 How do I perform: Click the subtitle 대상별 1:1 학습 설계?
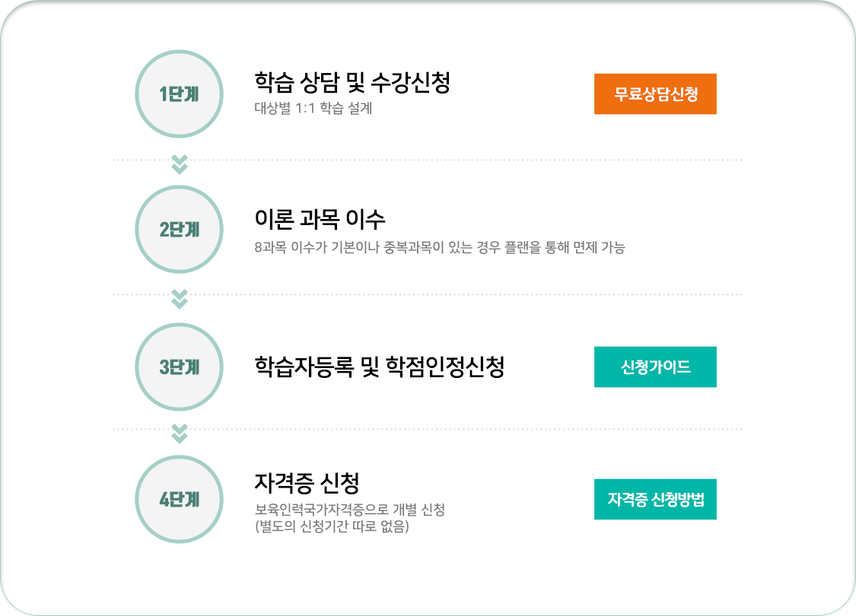click(313, 108)
